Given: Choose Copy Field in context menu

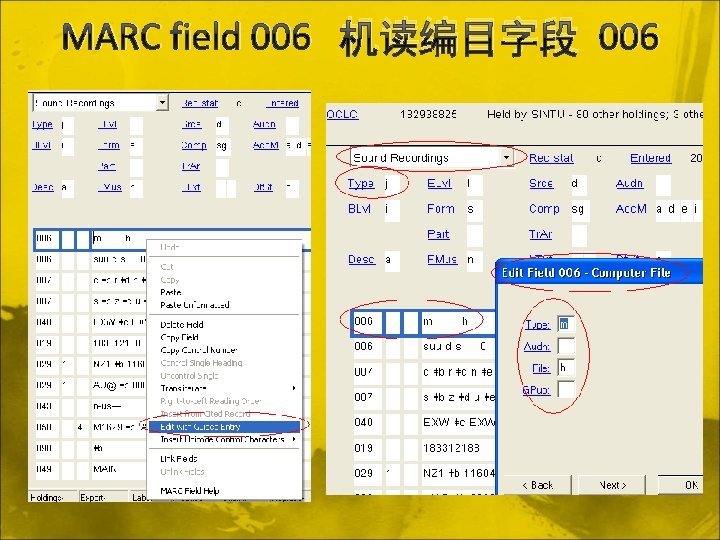Looking at the screenshot, I should 224,337.
